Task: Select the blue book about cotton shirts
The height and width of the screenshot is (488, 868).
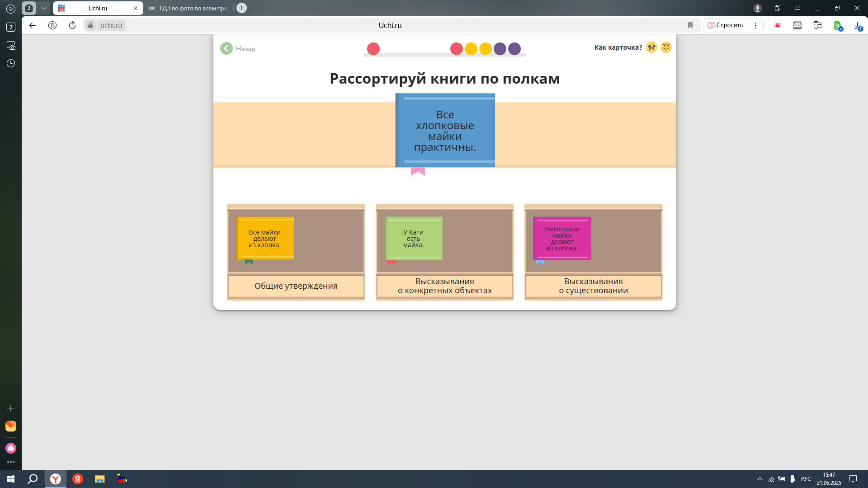Action: point(445,130)
